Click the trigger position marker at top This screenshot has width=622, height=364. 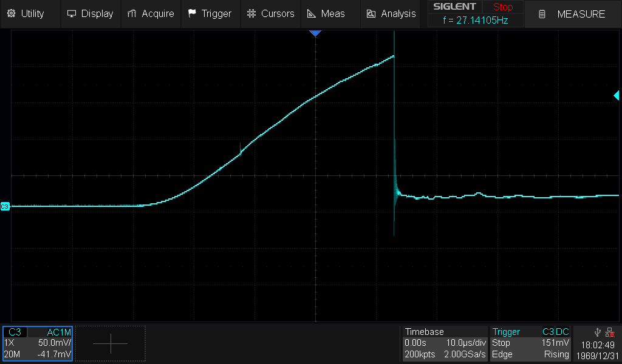(315, 33)
